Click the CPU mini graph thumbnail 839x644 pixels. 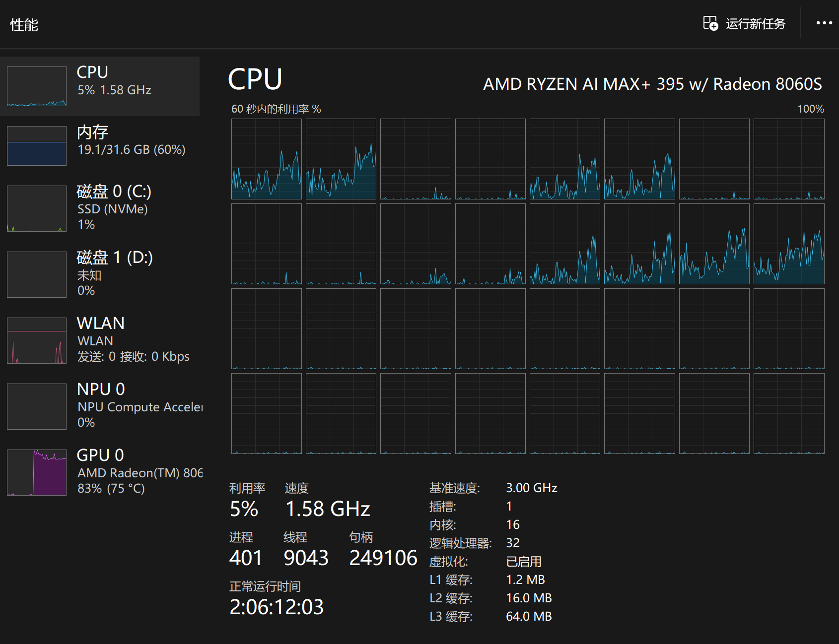tap(37, 86)
